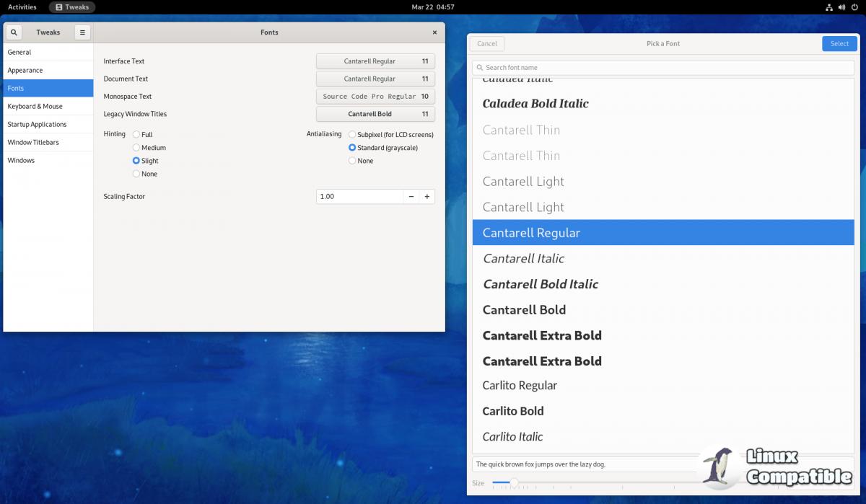Screen dimensions: 866x504
Task: Select Medium hinting radio button
Action: [x=136, y=148]
